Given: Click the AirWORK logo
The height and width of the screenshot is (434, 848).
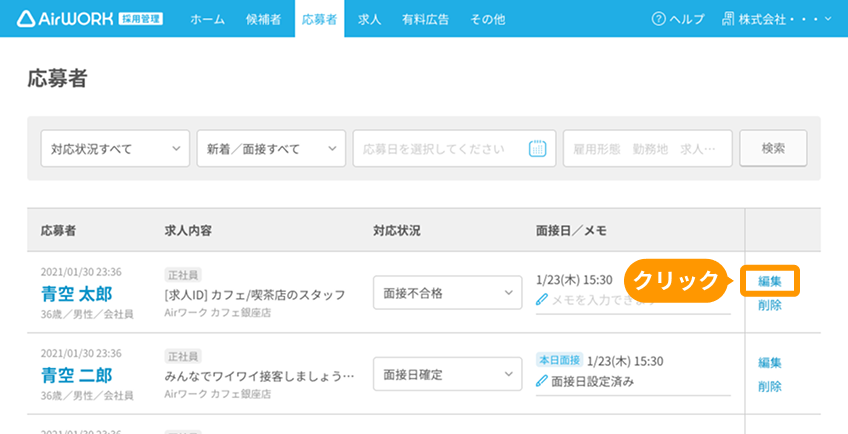Looking at the screenshot, I should (66, 19).
